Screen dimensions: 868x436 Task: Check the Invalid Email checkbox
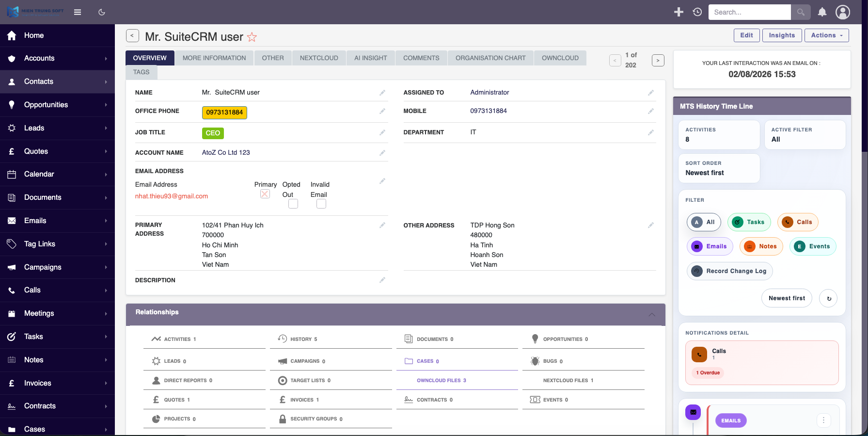pyautogui.click(x=321, y=204)
